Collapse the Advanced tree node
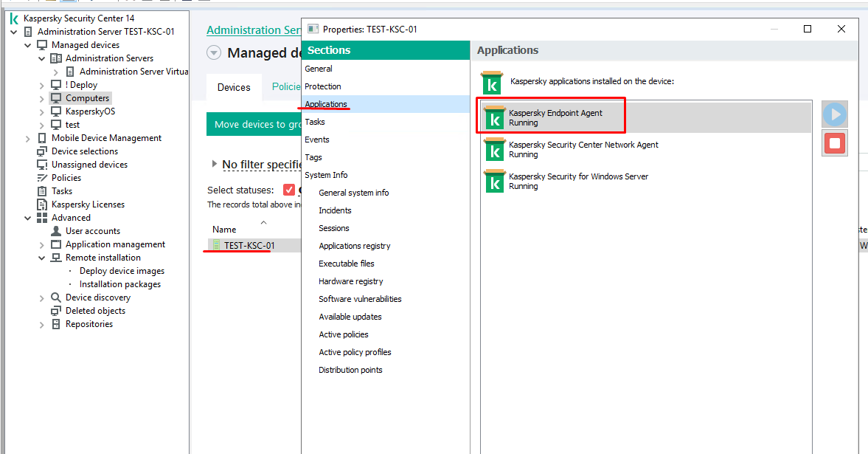The height and width of the screenshot is (454, 868). (28, 218)
